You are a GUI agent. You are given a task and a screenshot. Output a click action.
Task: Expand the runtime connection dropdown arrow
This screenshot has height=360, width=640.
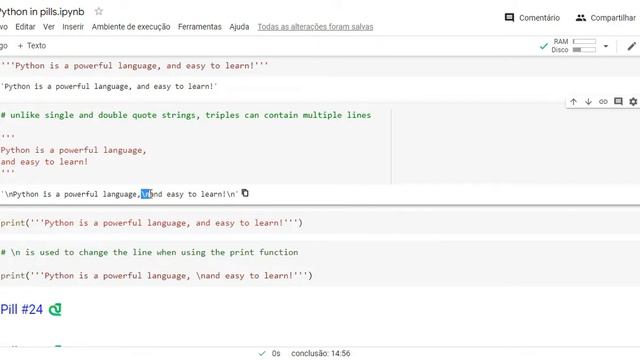(606, 46)
